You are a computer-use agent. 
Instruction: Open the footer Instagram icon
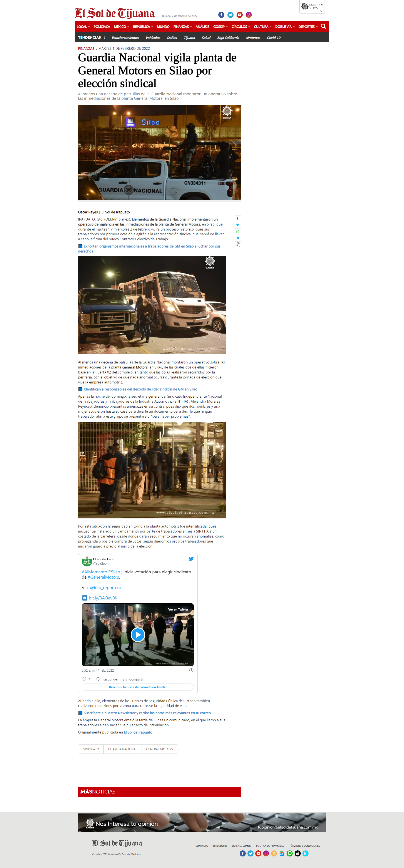(266, 853)
